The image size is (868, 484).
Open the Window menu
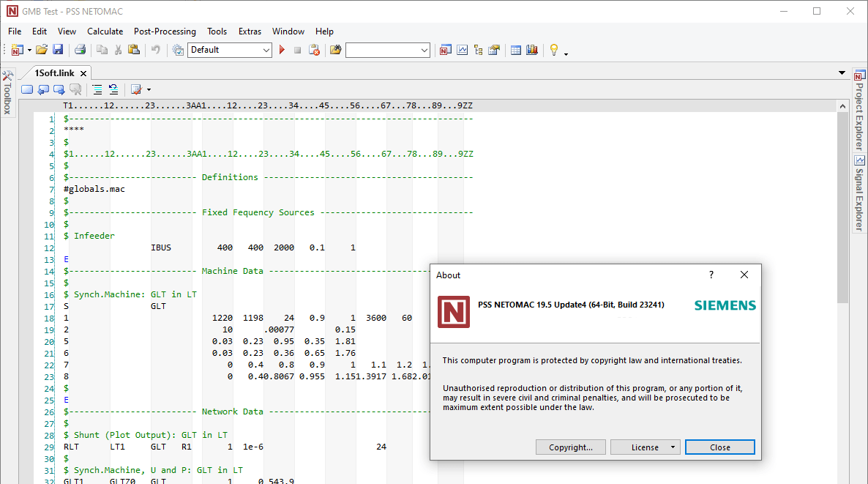288,31
